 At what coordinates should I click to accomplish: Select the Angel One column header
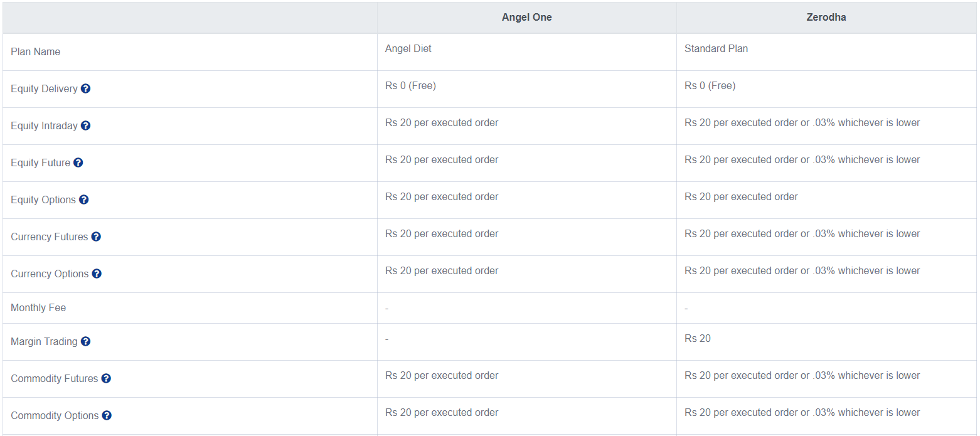(526, 17)
